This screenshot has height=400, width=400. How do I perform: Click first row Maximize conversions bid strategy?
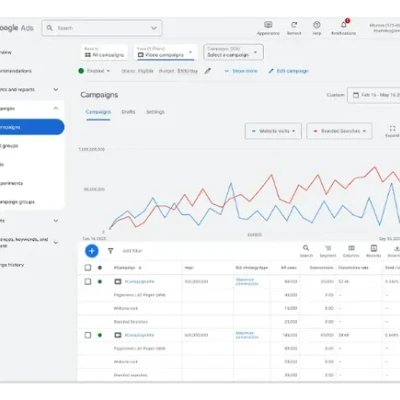pos(247,282)
